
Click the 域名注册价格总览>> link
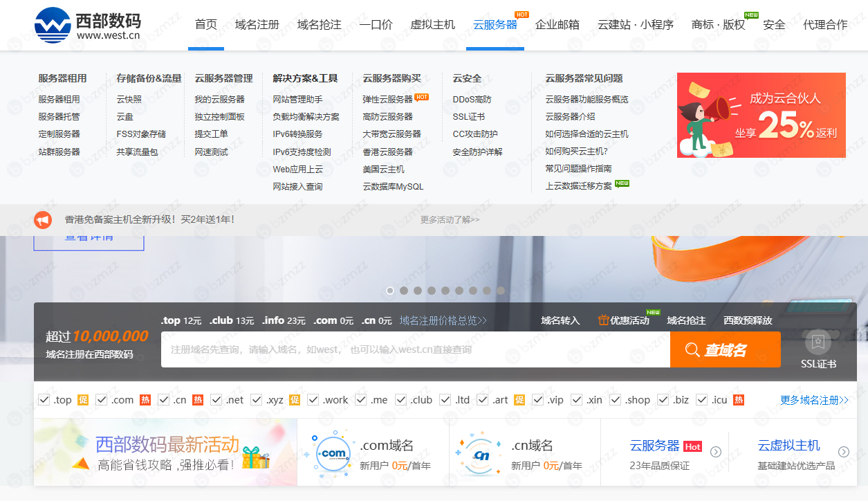[x=443, y=320]
